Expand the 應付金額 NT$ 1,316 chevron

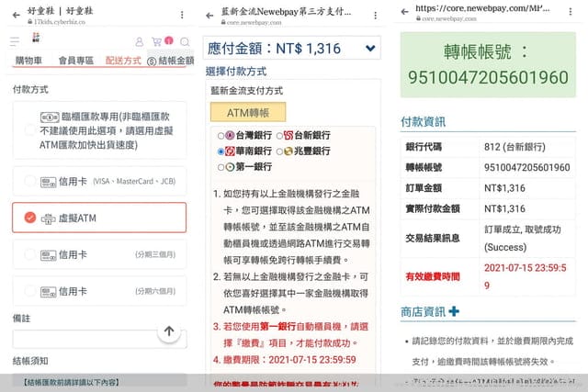(x=370, y=49)
